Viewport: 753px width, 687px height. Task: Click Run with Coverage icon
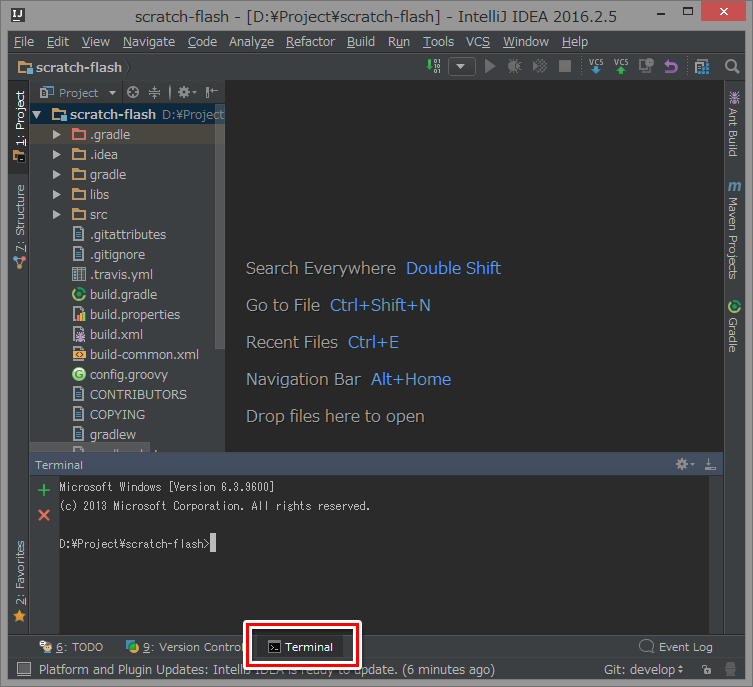[540, 66]
